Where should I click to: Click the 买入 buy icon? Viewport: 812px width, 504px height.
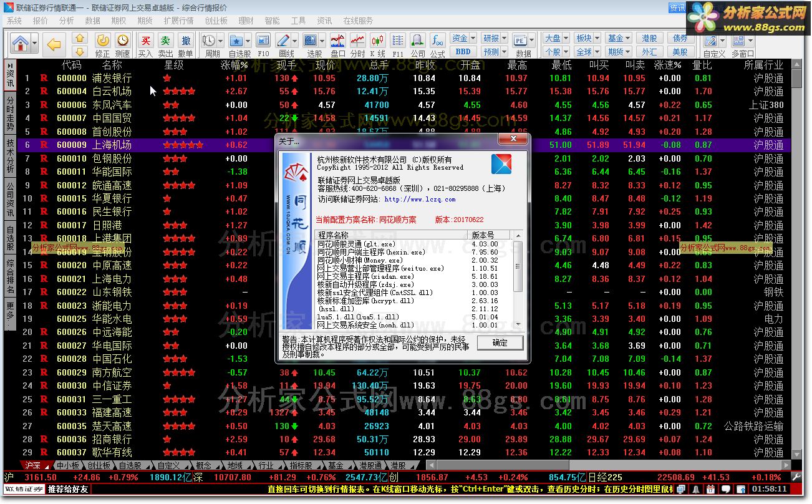click(x=145, y=40)
